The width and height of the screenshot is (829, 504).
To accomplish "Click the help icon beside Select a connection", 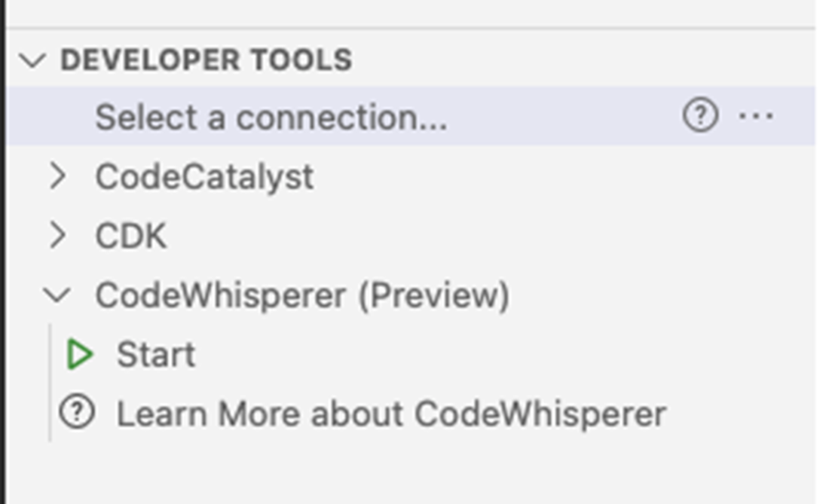I will [x=700, y=116].
